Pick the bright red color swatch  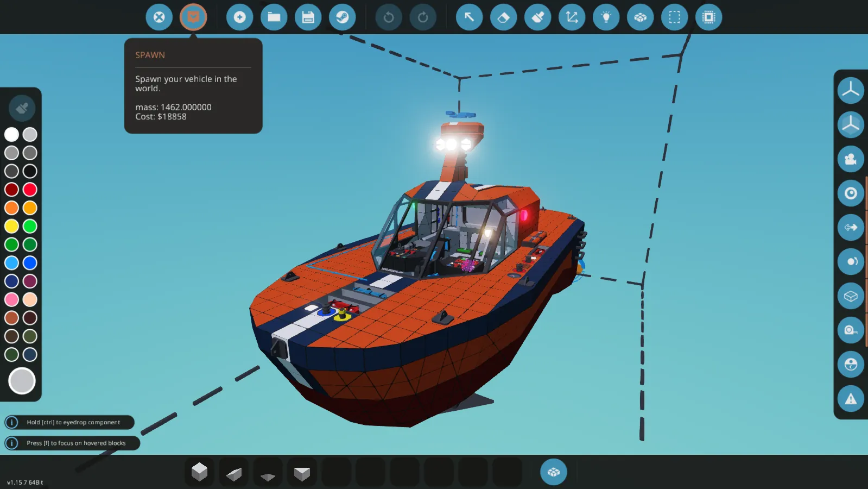[x=30, y=190]
